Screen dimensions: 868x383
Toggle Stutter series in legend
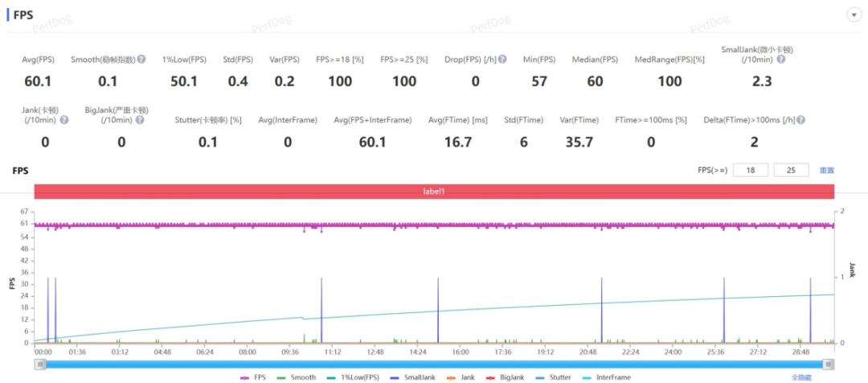[x=553, y=377]
